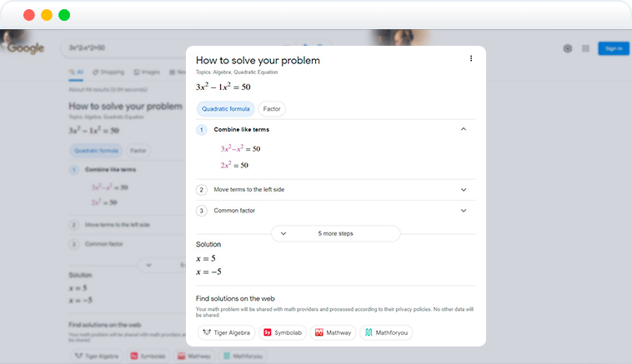Click the step 1 number circle

[x=202, y=130]
